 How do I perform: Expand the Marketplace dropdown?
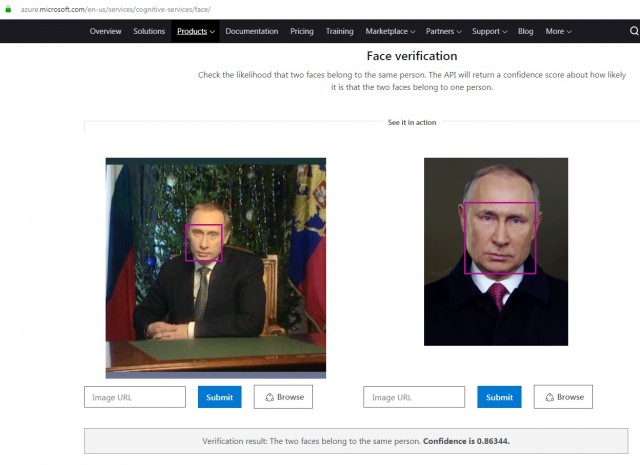point(390,31)
